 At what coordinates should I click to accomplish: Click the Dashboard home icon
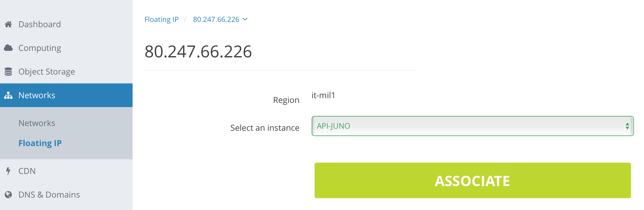click(x=8, y=24)
